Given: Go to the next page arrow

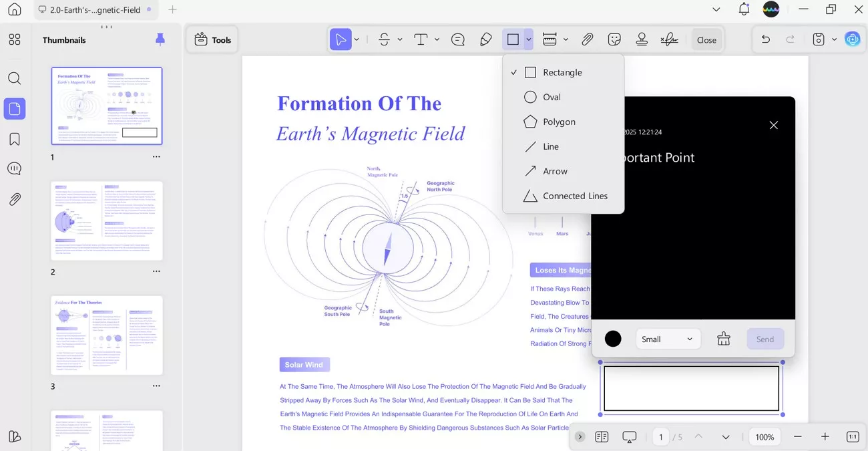Looking at the screenshot, I should [x=726, y=437].
